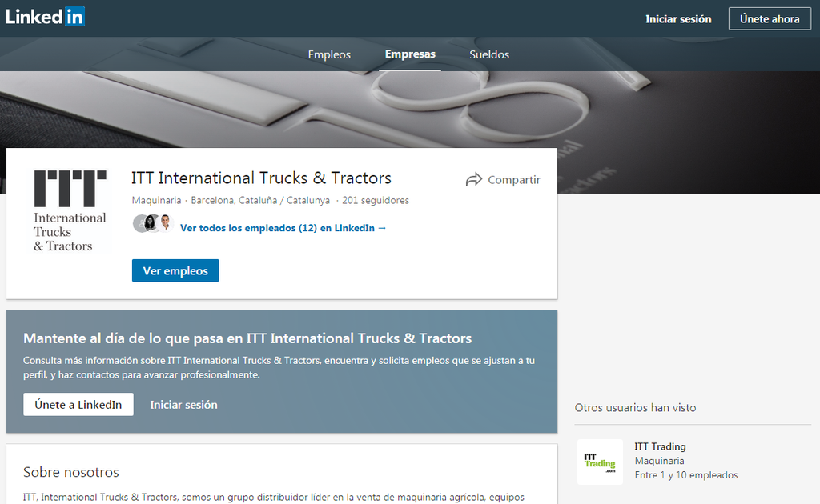Click the Únete ahora button
The height and width of the screenshot is (504, 820).
click(x=770, y=19)
